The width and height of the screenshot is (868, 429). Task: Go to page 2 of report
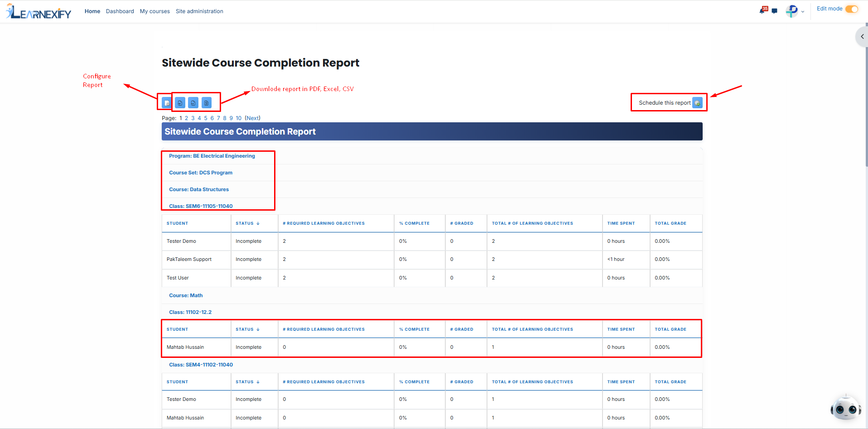(186, 118)
